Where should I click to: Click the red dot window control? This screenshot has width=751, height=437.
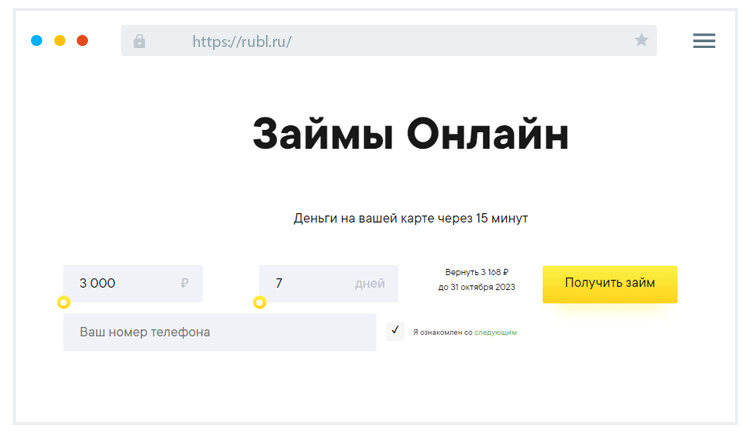83,41
